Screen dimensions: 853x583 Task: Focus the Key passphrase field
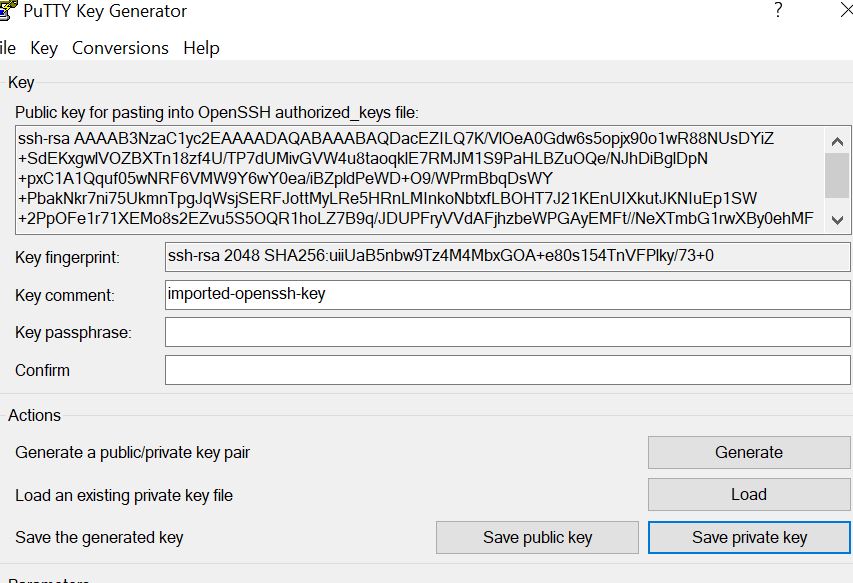coord(508,332)
